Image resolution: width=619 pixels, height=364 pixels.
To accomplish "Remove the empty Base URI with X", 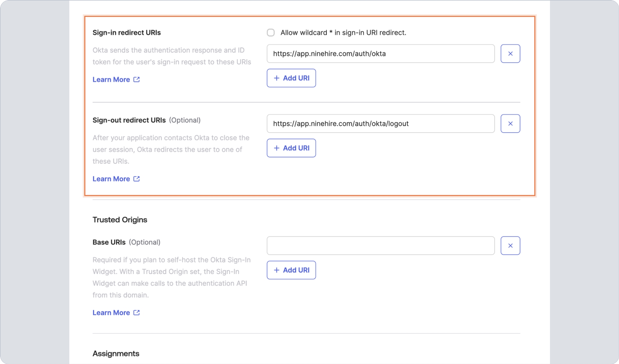I will tap(510, 245).
